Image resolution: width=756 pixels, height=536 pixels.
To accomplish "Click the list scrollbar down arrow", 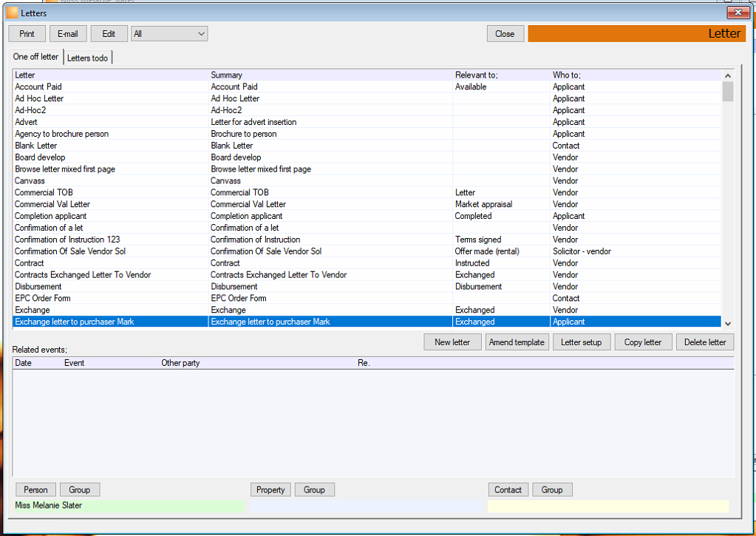I will tap(728, 324).
